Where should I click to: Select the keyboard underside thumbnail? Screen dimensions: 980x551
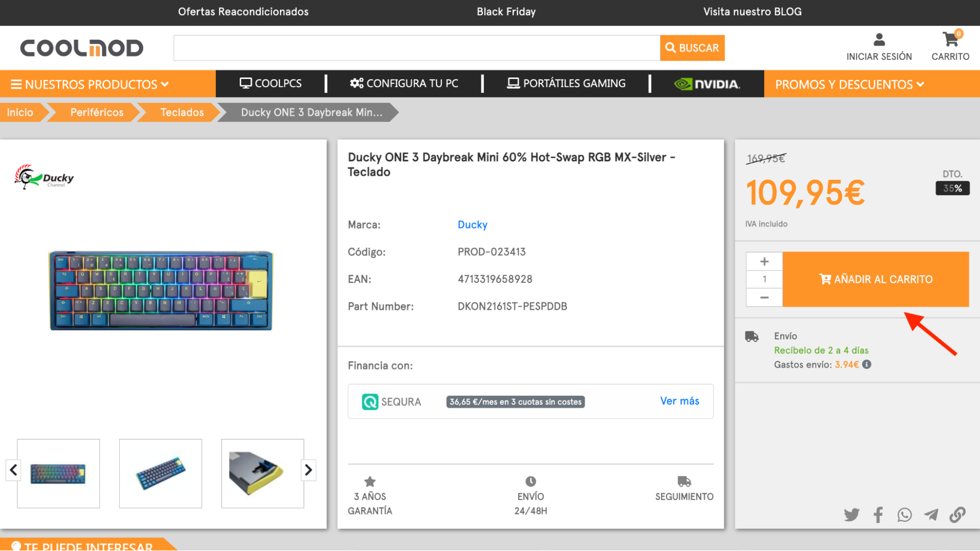[262, 474]
